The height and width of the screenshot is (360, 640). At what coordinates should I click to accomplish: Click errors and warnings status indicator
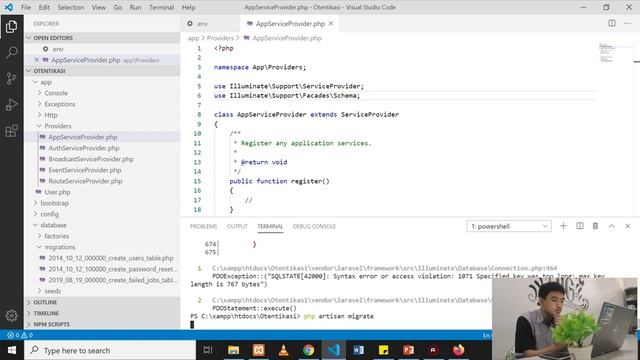(x=20, y=335)
